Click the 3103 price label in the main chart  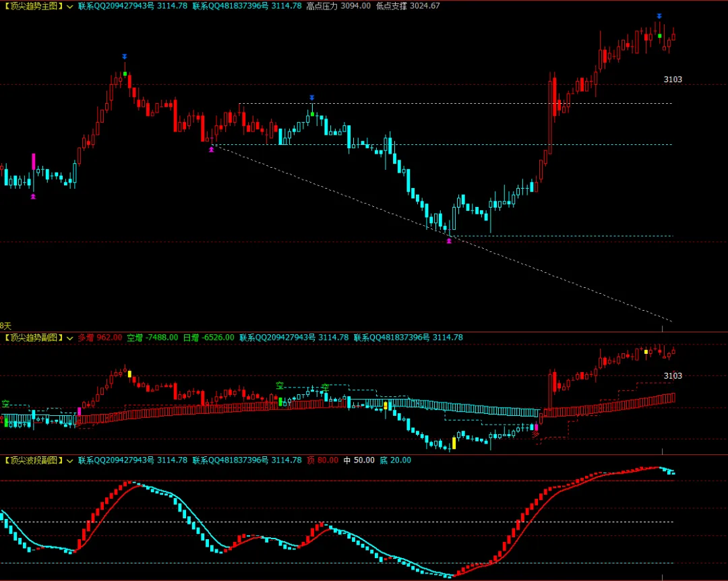pyautogui.click(x=673, y=80)
